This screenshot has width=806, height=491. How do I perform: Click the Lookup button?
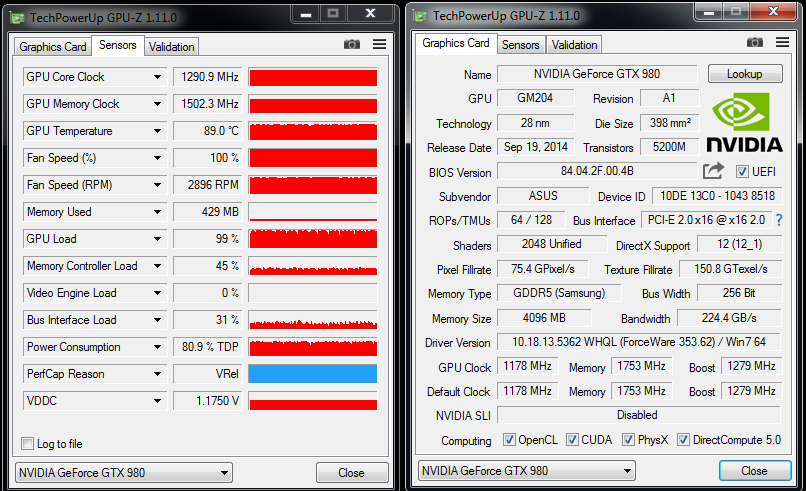point(745,74)
